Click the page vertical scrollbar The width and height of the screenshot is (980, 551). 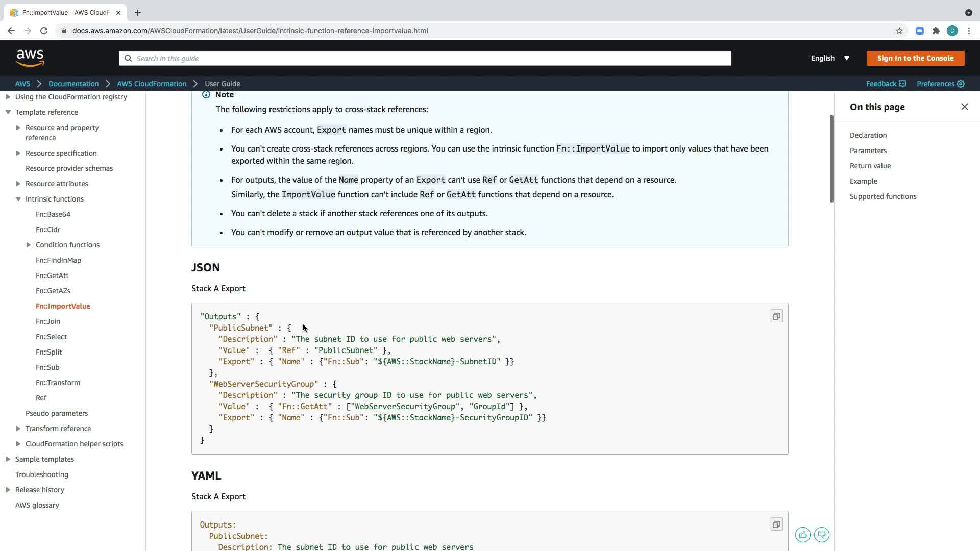(x=831, y=158)
